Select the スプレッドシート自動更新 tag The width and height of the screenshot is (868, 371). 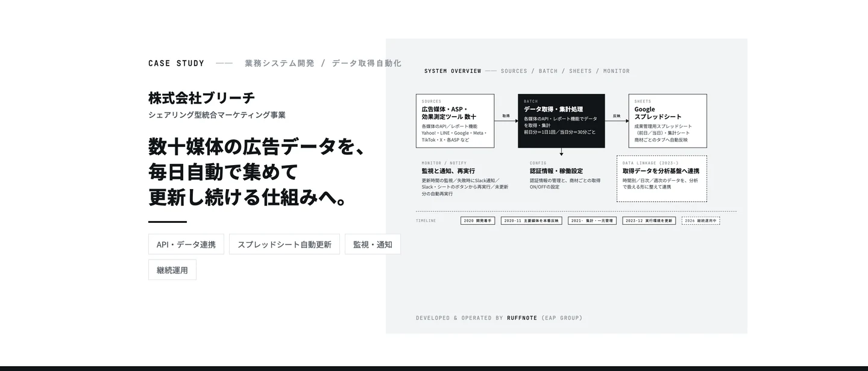(285, 244)
